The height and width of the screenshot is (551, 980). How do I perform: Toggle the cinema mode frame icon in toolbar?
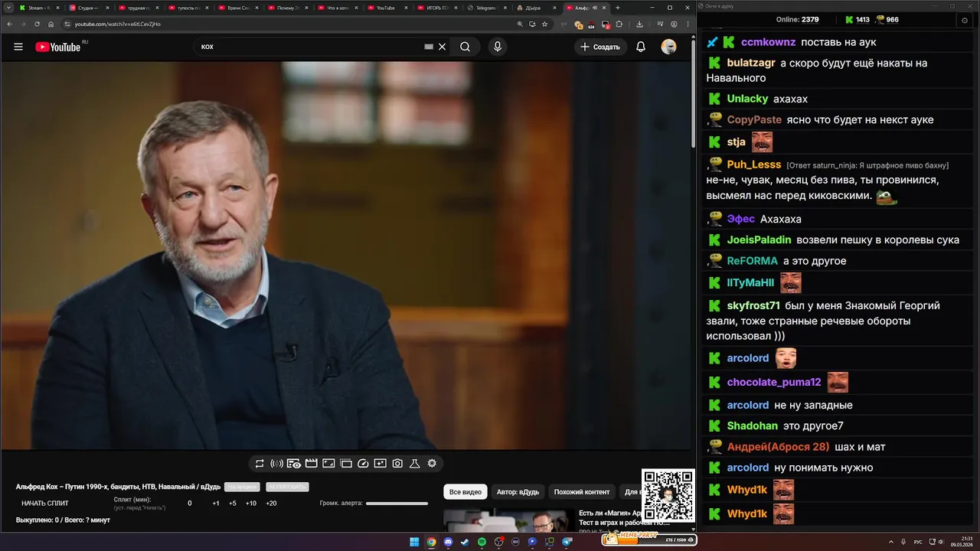(x=328, y=464)
